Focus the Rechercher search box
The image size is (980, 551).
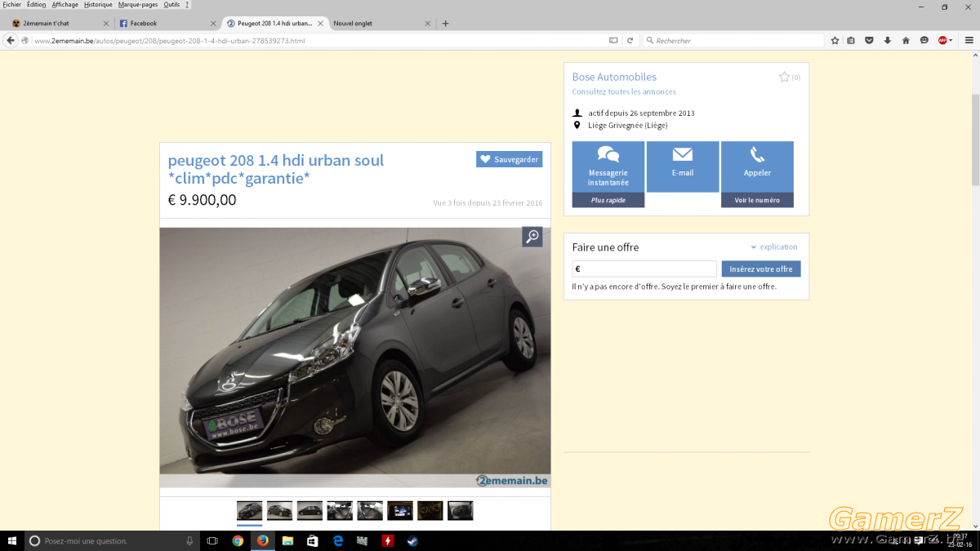pos(733,40)
